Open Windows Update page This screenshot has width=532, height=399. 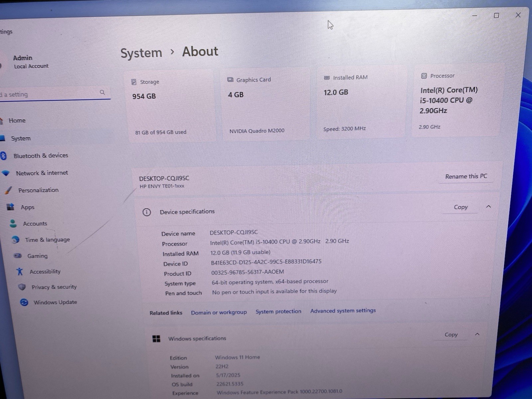tap(55, 302)
